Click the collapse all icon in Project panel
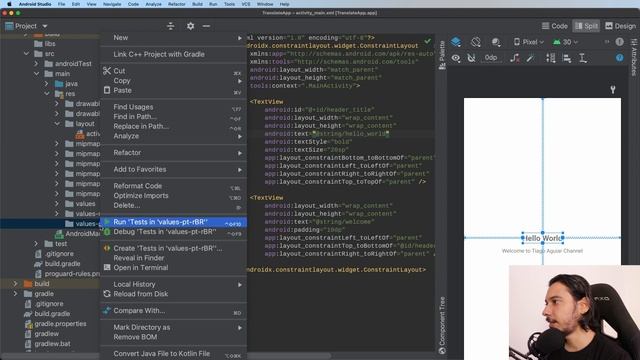 (x=171, y=26)
